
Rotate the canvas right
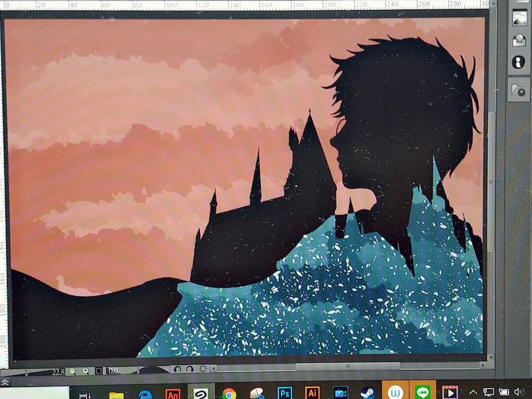(190, 369)
